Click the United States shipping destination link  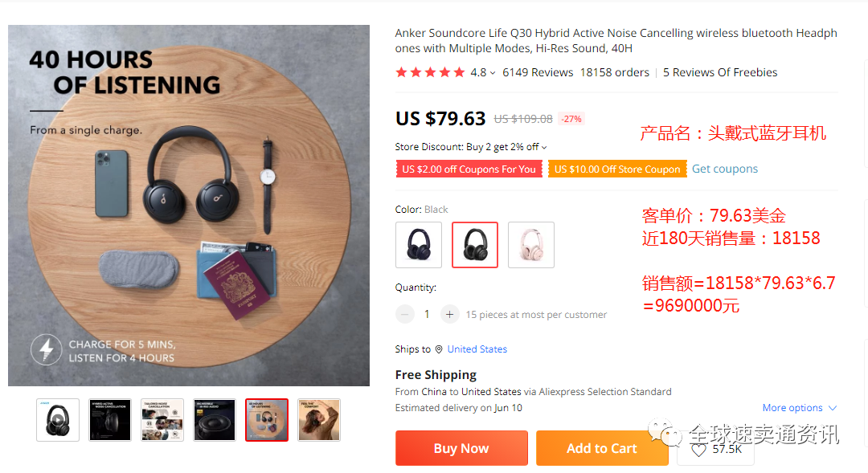[x=477, y=349]
